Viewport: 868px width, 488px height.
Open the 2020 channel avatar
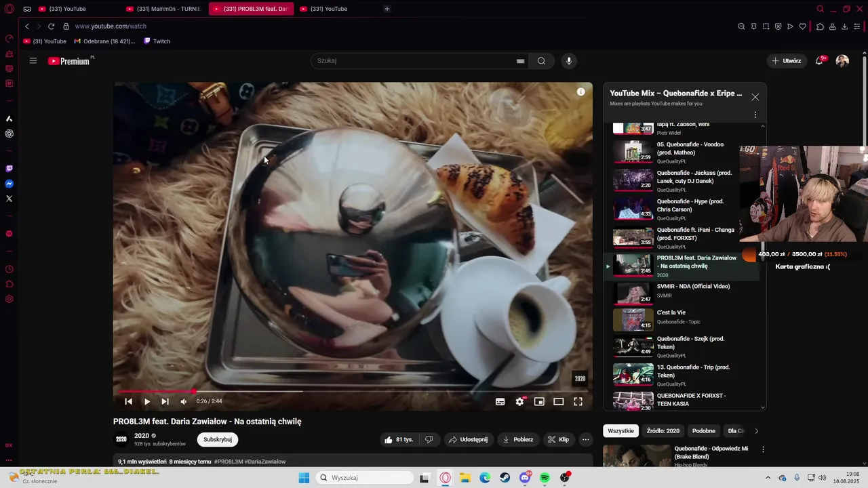tap(121, 439)
